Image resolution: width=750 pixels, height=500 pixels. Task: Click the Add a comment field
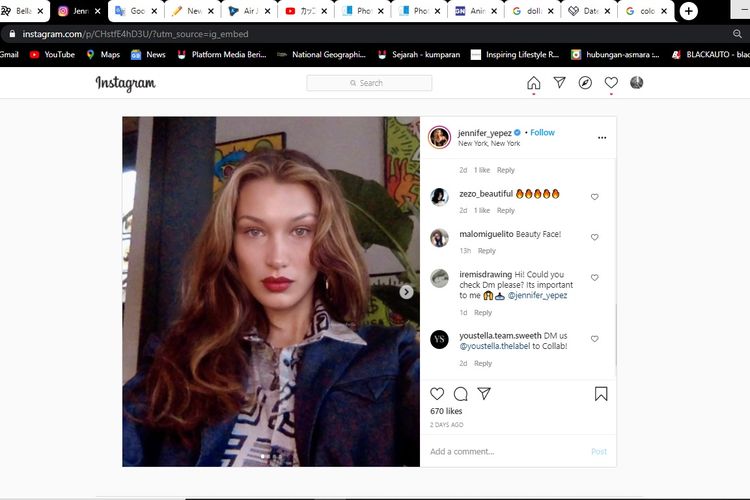[x=505, y=452]
